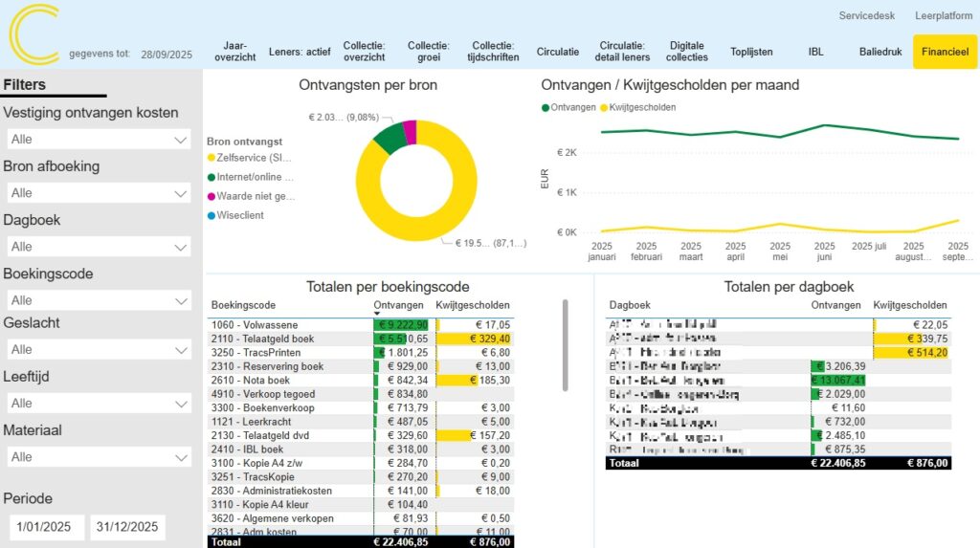Select the Financieel tab
Viewport: 980px width, 548px height.
(x=945, y=52)
